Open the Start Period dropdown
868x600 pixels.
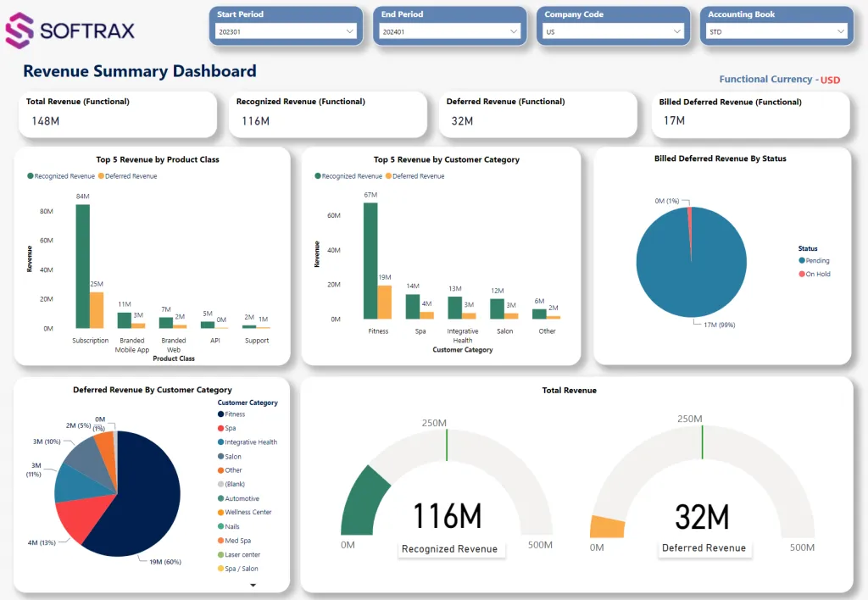286,31
